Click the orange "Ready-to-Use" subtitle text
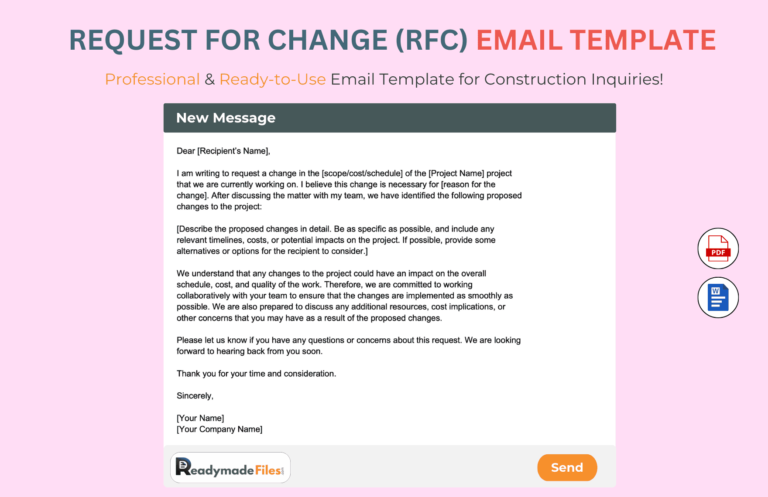The width and height of the screenshot is (768, 497). click(x=272, y=79)
